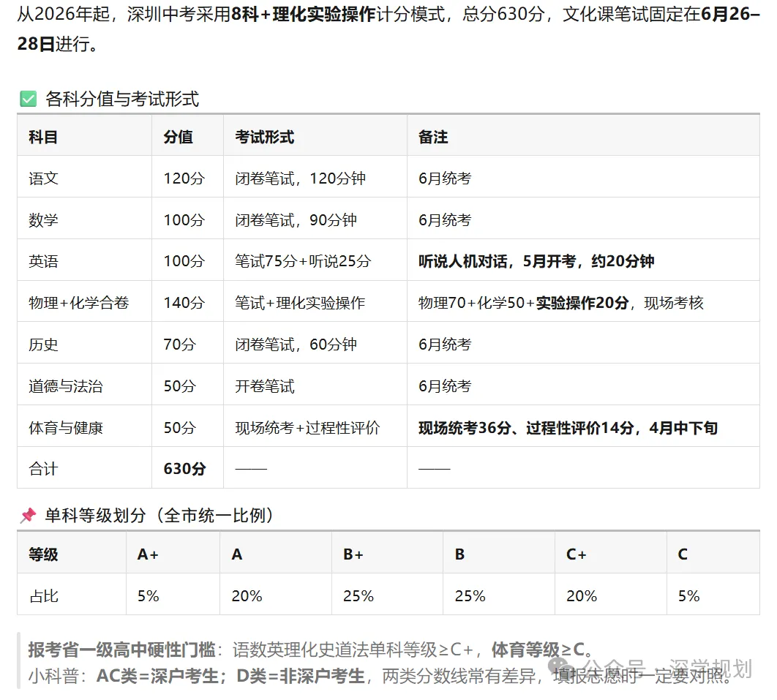
Task: Click the AC类=深户考生 bold text
Action: pyautogui.click(x=157, y=676)
